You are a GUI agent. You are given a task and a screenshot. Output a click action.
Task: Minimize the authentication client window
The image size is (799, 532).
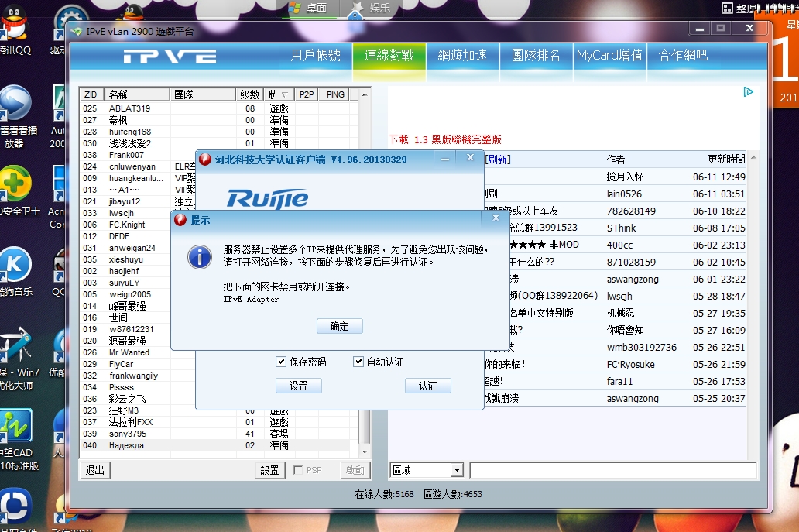(x=445, y=159)
